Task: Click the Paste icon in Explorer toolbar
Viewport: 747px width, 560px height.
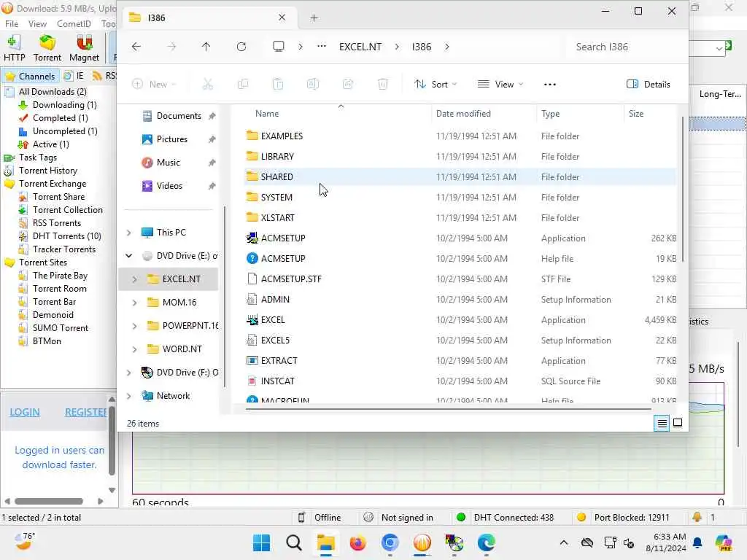Action: coord(278,85)
